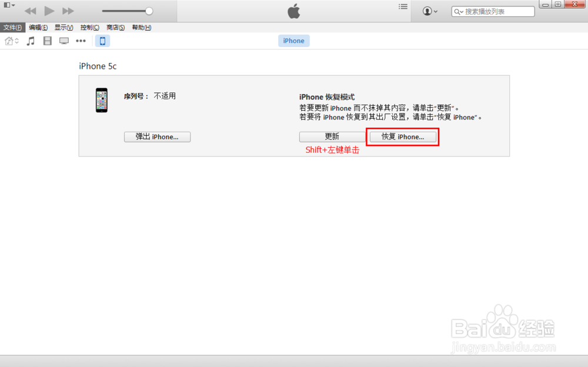This screenshot has height=367, width=588.
Task: Click the iPhone 5c heading text
Action: [x=98, y=66]
